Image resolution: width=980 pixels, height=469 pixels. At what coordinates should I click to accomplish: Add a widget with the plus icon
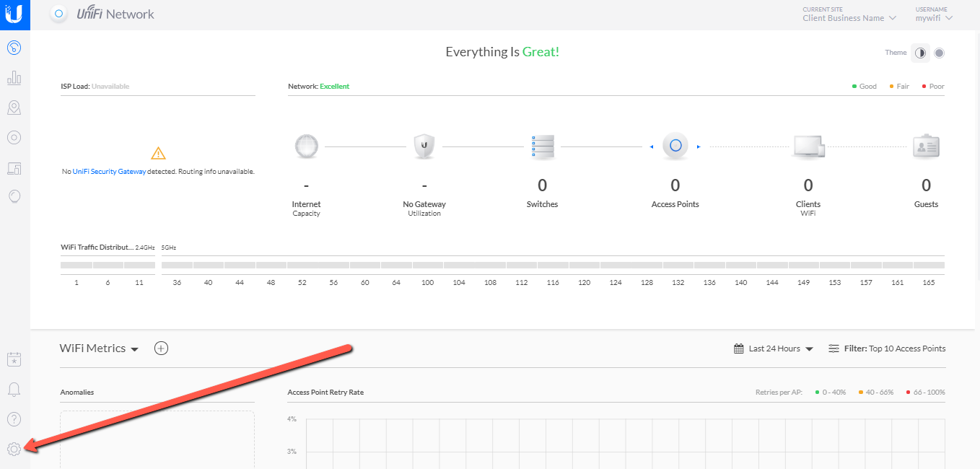pos(162,349)
